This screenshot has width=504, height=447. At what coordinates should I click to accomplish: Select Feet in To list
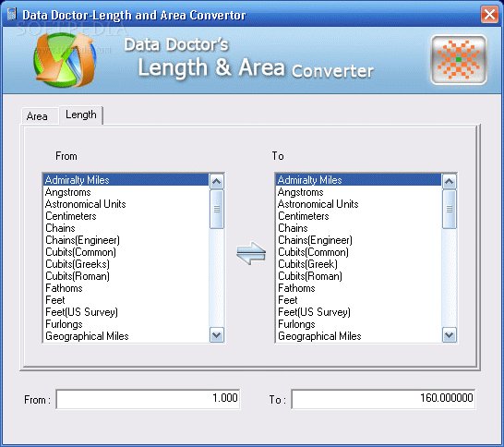tap(359, 300)
